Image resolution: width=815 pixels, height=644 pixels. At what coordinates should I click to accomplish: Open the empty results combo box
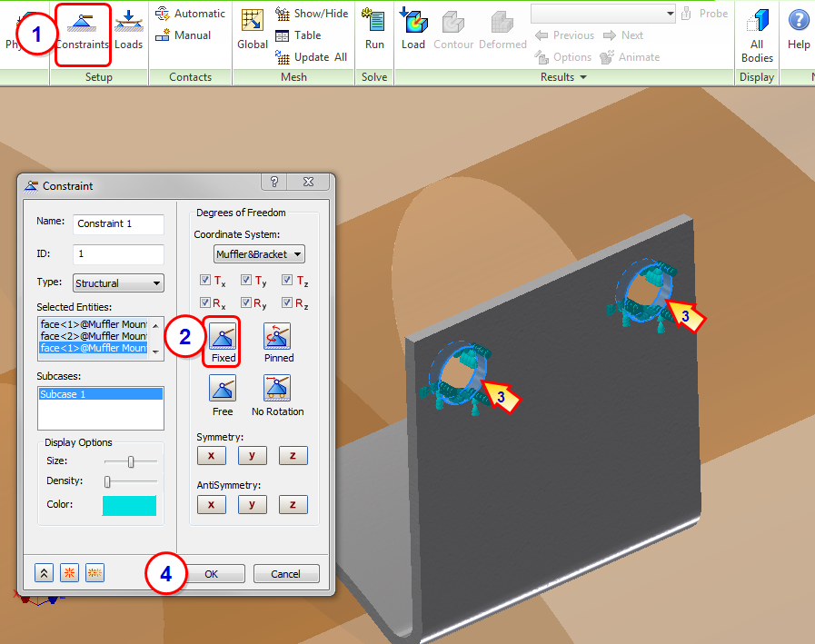(602, 14)
